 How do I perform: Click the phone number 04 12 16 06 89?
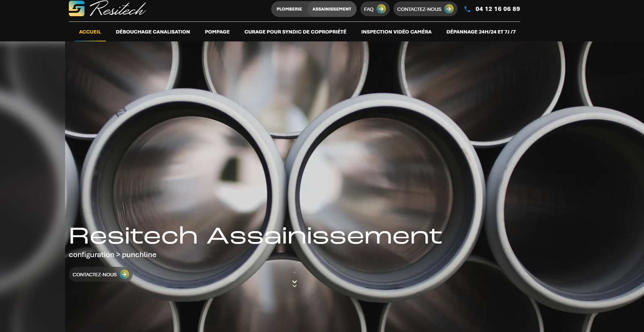tap(498, 9)
